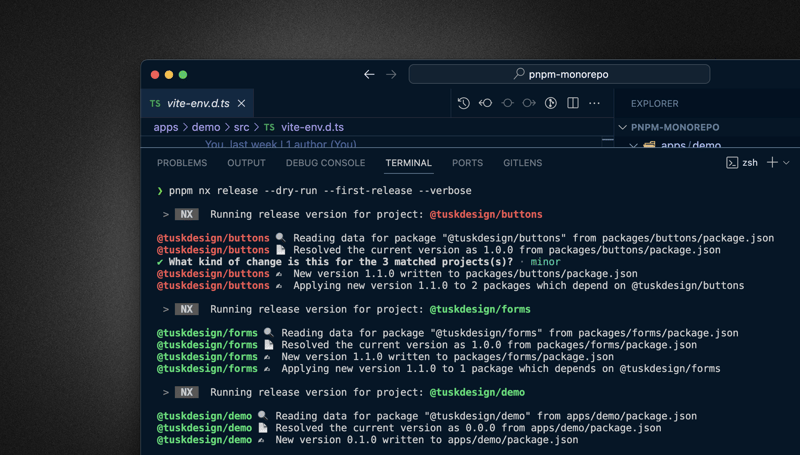Switch to the PROBLEMS tab
This screenshot has height=455, width=800.
pos(182,163)
